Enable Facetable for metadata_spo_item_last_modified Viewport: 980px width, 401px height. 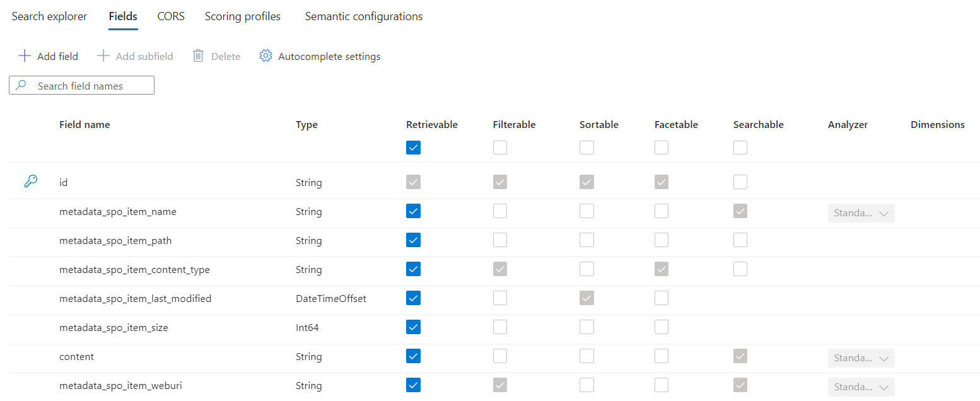(661, 298)
